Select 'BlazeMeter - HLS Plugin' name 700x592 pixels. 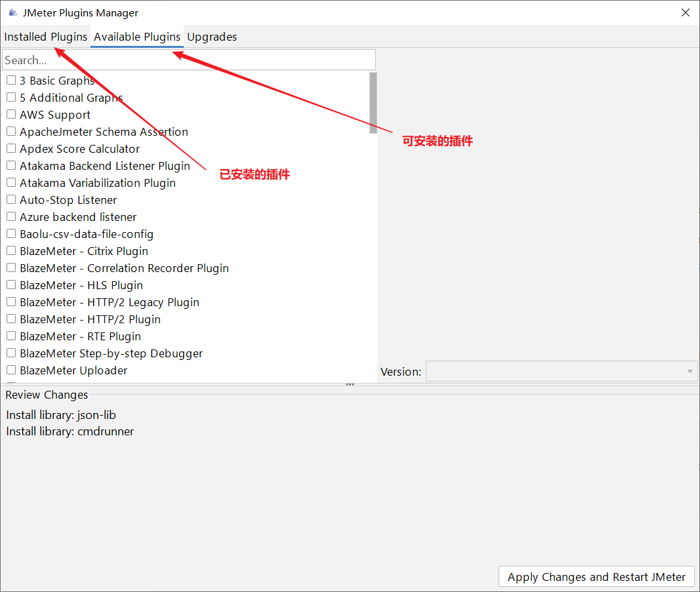(81, 285)
